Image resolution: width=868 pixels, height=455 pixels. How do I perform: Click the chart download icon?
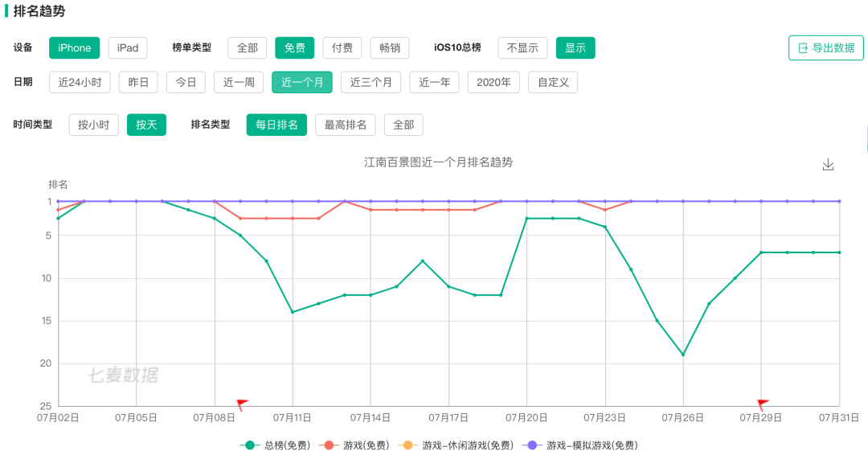[829, 165]
